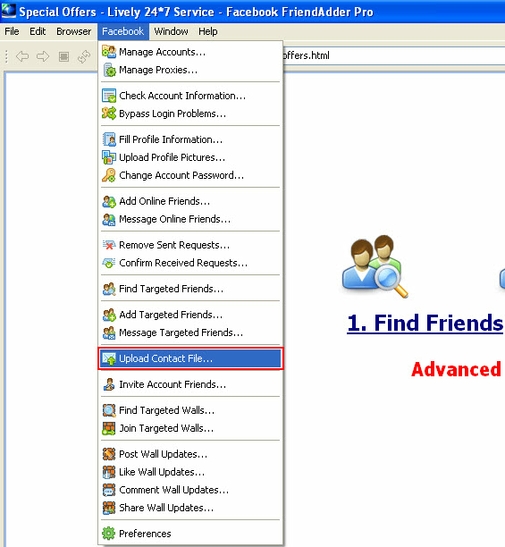Viewport: 505px width, 547px height.
Task: Choose Add Online Friends from menu
Action: coord(190,201)
